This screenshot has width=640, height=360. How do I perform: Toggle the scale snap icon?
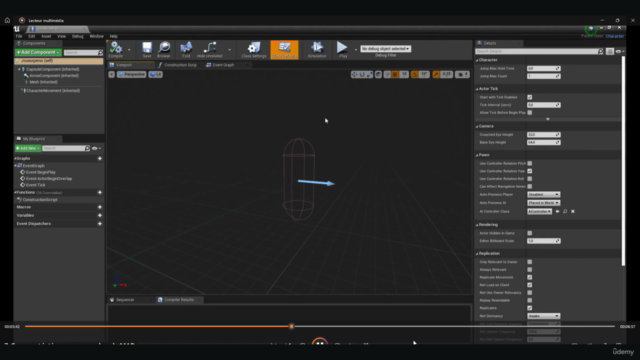coord(436,74)
